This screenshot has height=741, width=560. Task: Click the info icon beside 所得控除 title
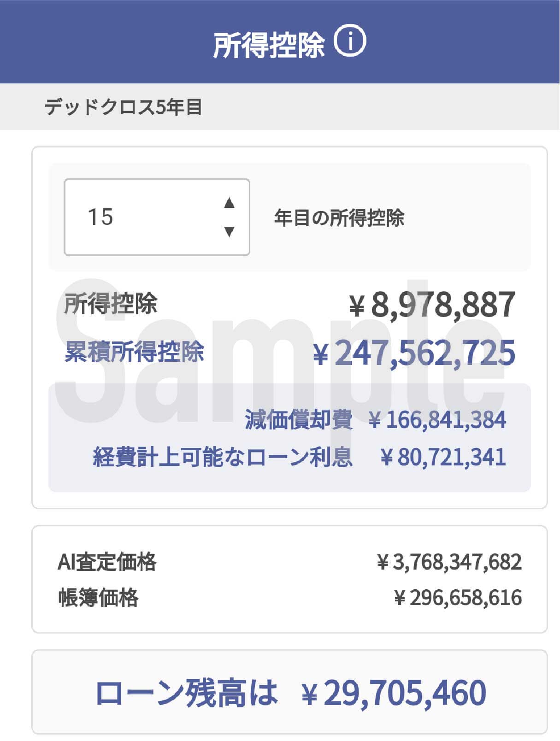click(349, 42)
